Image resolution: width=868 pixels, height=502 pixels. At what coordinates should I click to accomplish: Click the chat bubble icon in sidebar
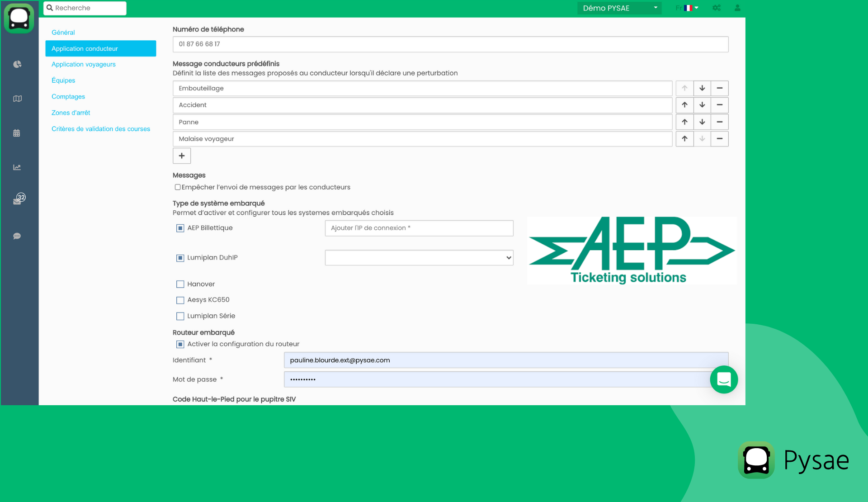click(x=17, y=236)
